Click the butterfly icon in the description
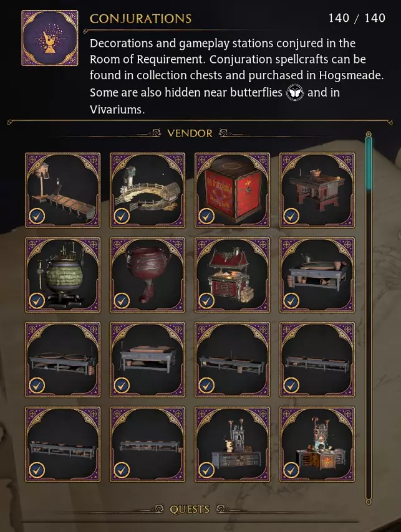This screenshot has height=532, width=401. point(295,93)
